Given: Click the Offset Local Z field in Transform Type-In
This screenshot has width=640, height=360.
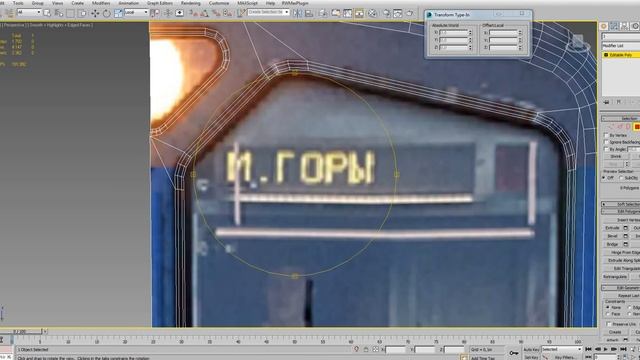Looking at the screenshot, I should 503,48.
